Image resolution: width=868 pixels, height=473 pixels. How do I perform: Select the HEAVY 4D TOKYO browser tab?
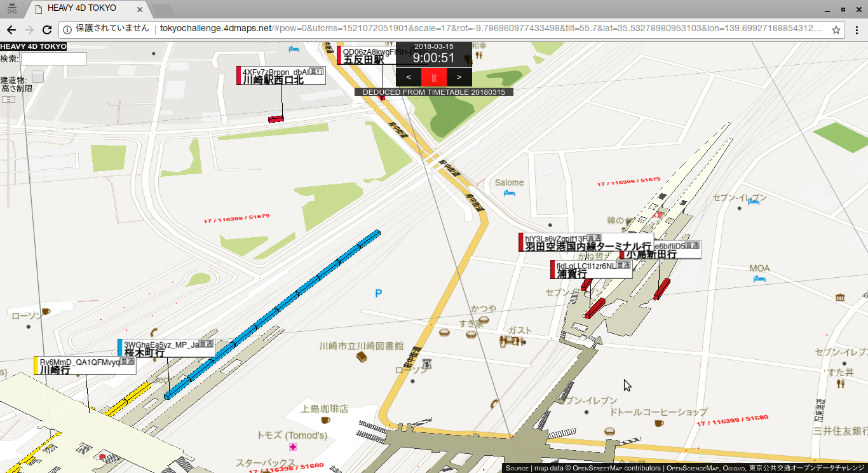point(88,8)
